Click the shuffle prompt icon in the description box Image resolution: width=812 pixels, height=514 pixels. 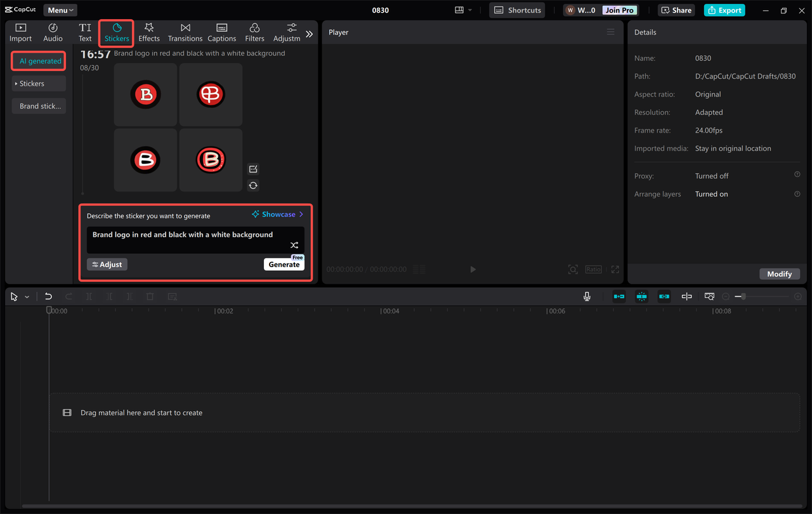[294, 244]
